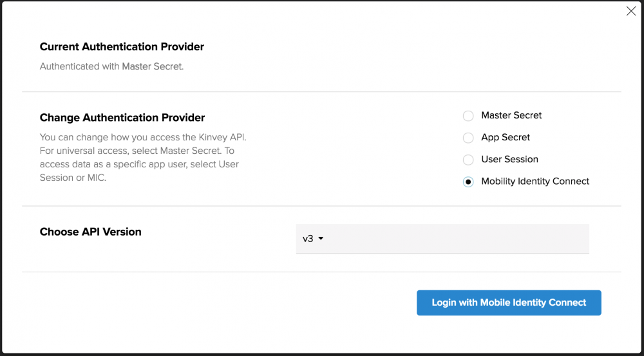The image size is (644, 356).
Task: Click "Authenticated with Master Secret." status text
Action: pyautogui.click(x=111, y=66)
